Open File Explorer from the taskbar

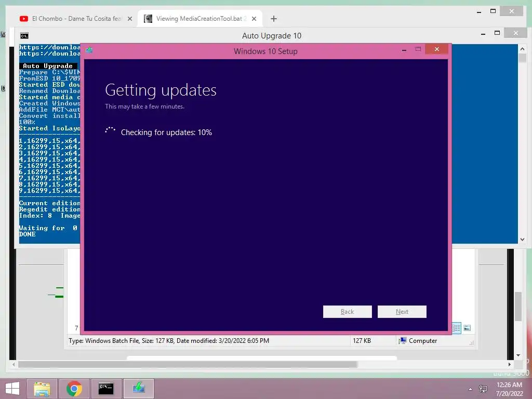pos(42,389)
